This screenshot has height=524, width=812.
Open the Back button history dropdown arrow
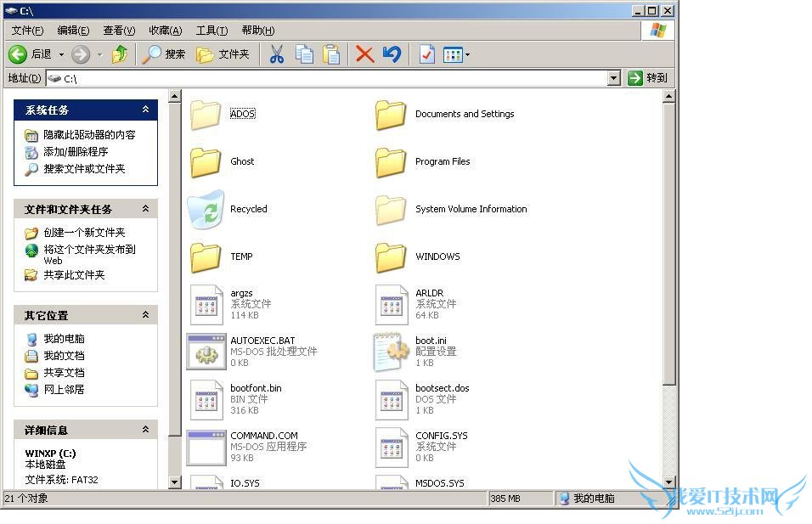62,54
